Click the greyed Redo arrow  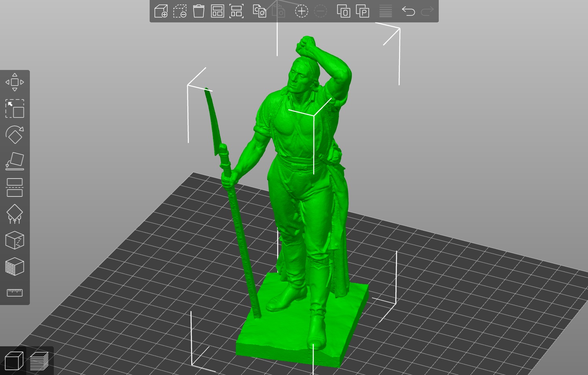pyautogui.click(x=427, y=11)
